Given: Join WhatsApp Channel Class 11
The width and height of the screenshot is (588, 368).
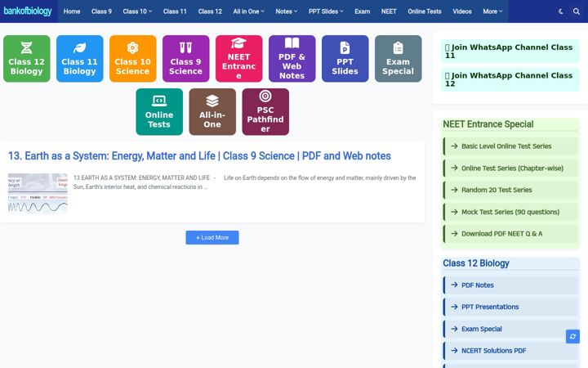Looking at the screenshot, I should point(510,51).
